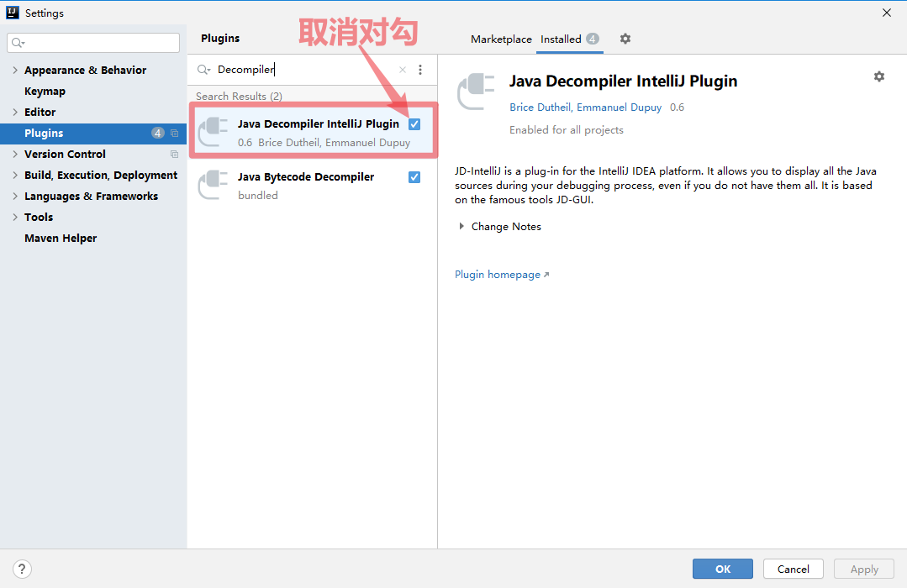
Task: Close the Settings dialog window
Action: [x=887, y=13]
